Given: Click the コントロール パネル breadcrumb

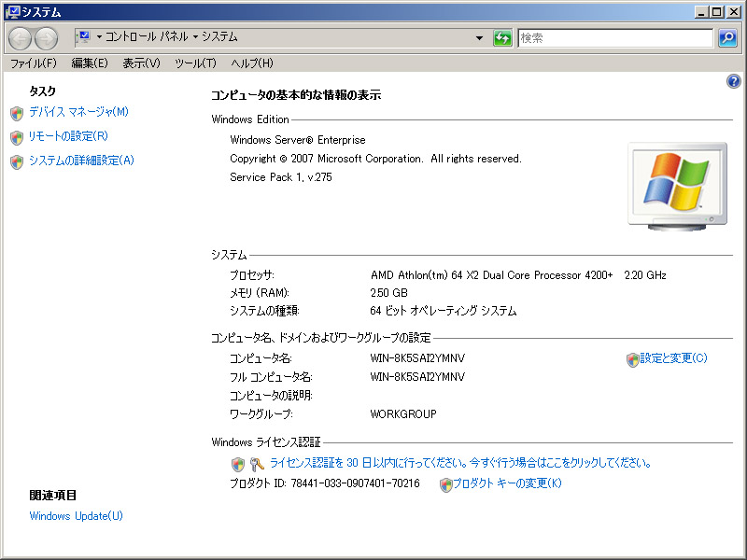Looking at the screenshot, I should pyautogui.click(x=147, y=36).
